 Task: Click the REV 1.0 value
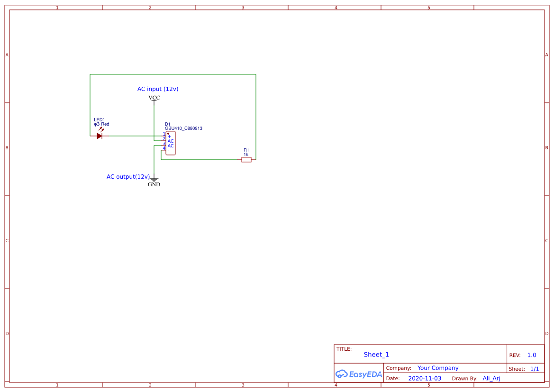[x=531, y=355]
